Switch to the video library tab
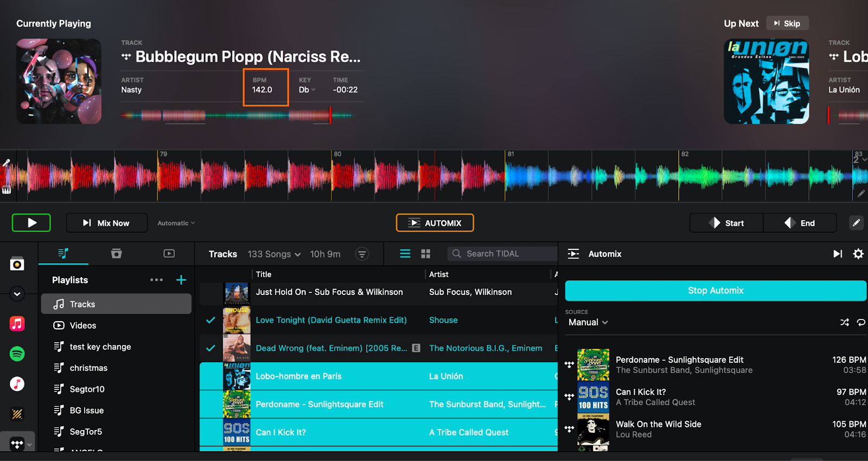Screen dimensions: 868x461 (x=169, y=253)
